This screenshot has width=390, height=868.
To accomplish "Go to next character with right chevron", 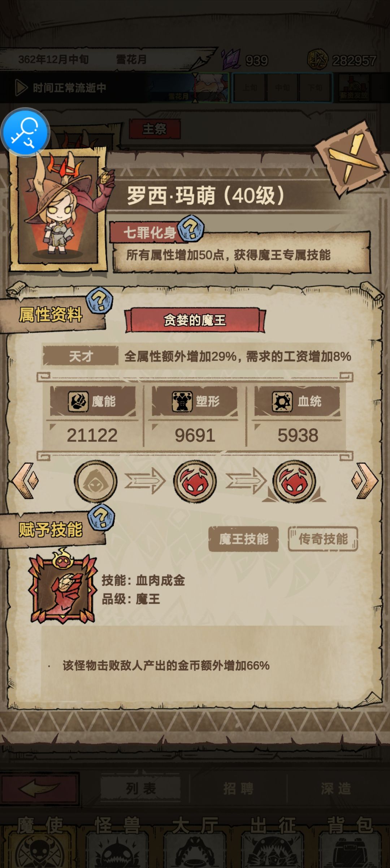I will (x=365, y=481).
